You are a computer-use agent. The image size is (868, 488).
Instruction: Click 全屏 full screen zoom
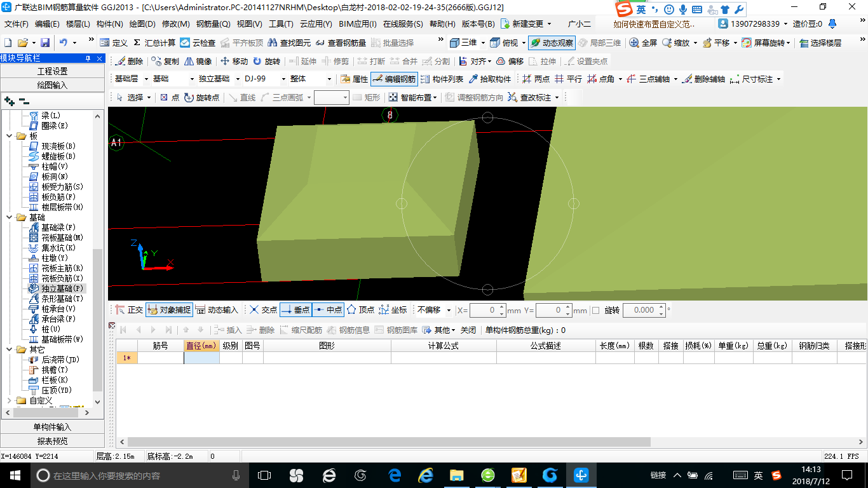pos(643,43)
